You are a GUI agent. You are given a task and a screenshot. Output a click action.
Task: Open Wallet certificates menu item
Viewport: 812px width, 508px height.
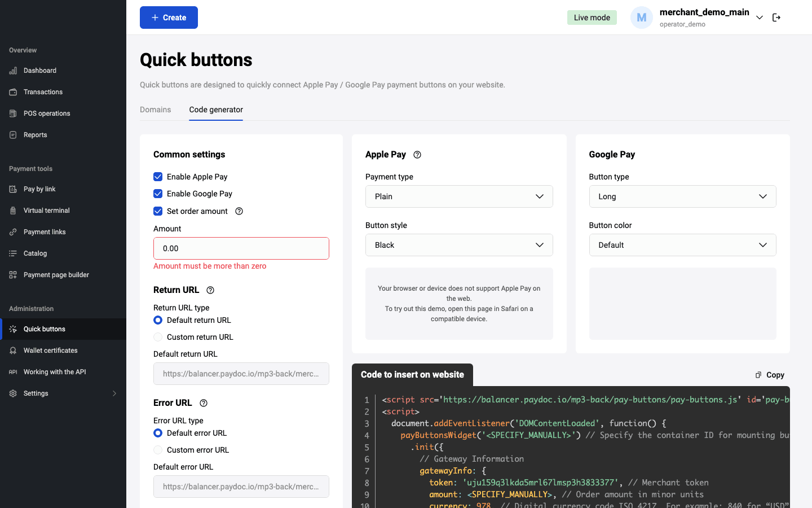63,351
